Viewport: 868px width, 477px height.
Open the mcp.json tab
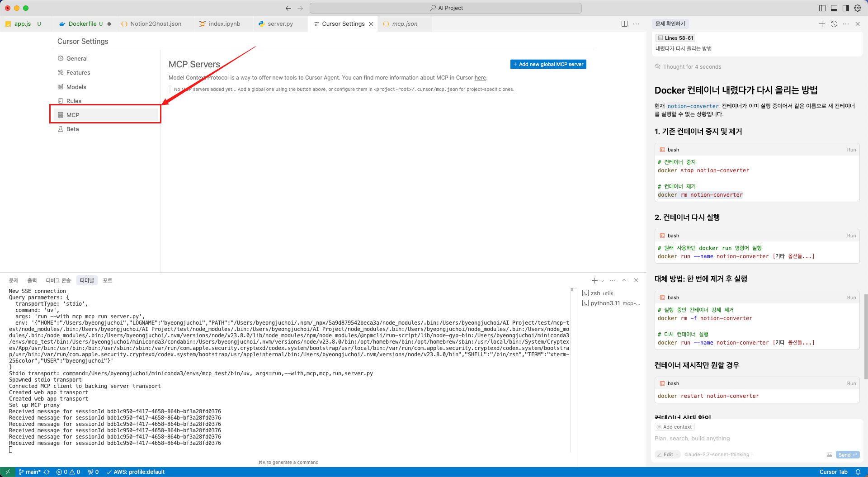405,24
